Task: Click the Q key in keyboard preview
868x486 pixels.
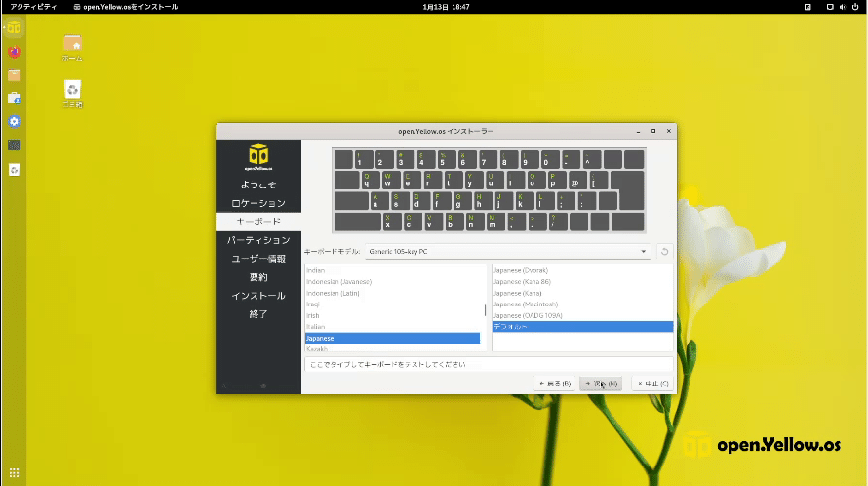Action: click(x=370, y=181)
